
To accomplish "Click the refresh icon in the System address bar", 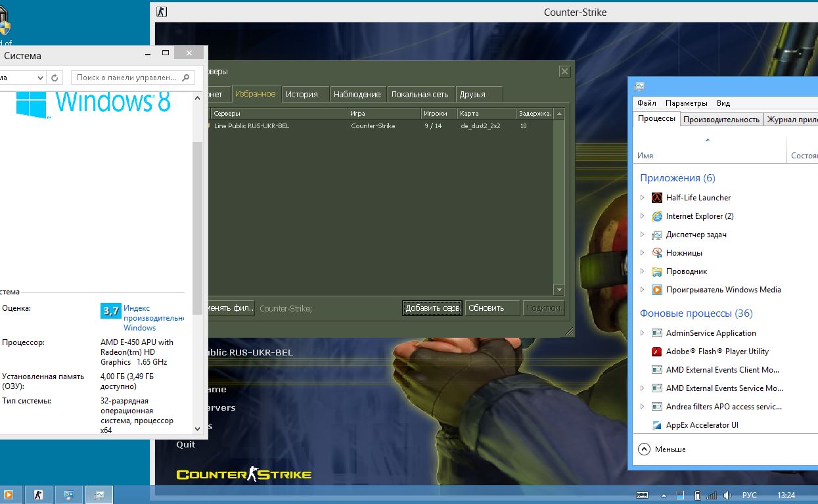I will click(55, 78).
